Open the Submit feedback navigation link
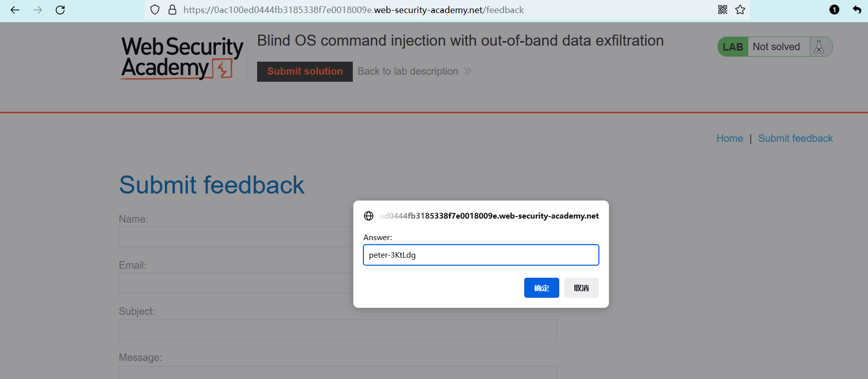 click(x=795, y=138)
